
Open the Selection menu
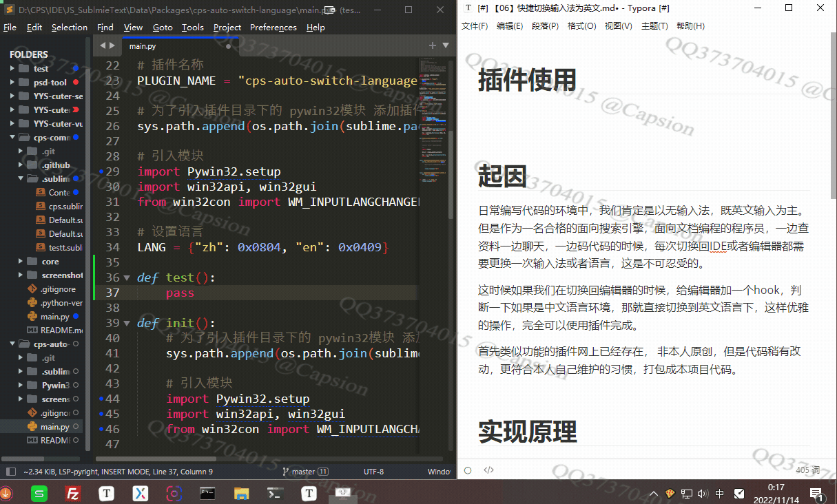pyautogui.click(x=70, y=28)
